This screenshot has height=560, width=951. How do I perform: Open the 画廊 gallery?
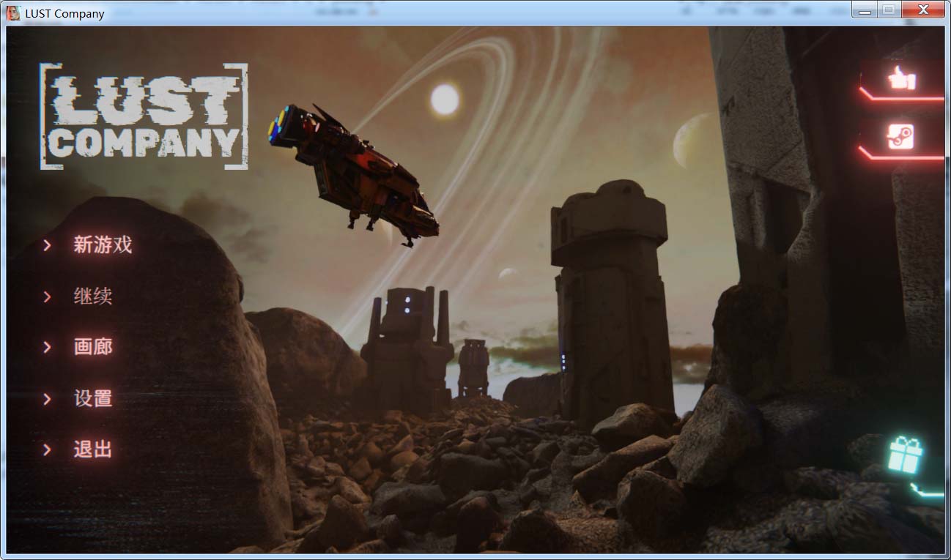tap(93, 347)
